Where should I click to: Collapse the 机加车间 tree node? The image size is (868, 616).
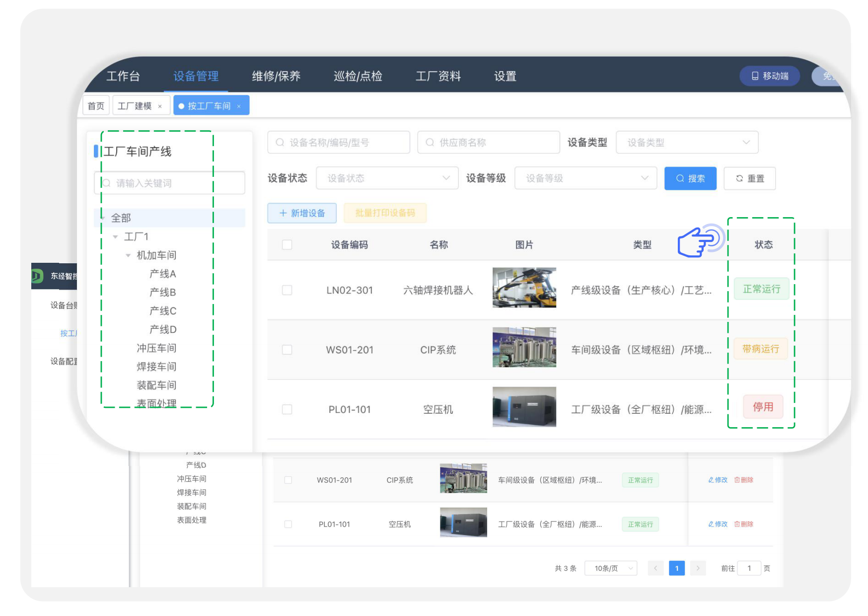tap(128, 255)
